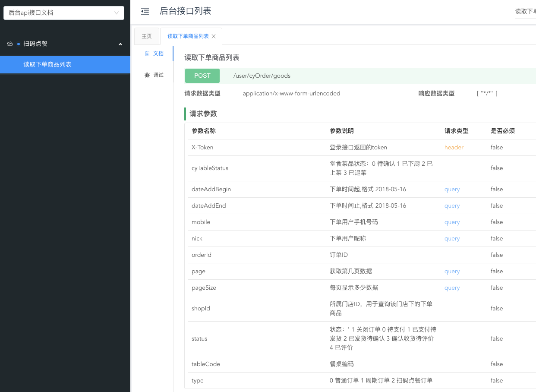Select the 读取下单商品列表 tab

tap(188, 36)
